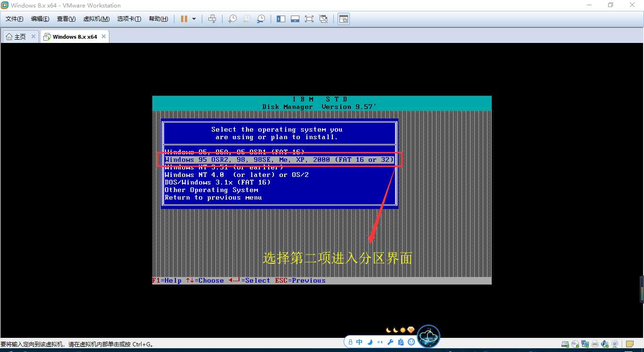Select Windows NT 4.0 (or later) or OS/2
This screenshot has width=644, height=352.
(x=236, y=175)
